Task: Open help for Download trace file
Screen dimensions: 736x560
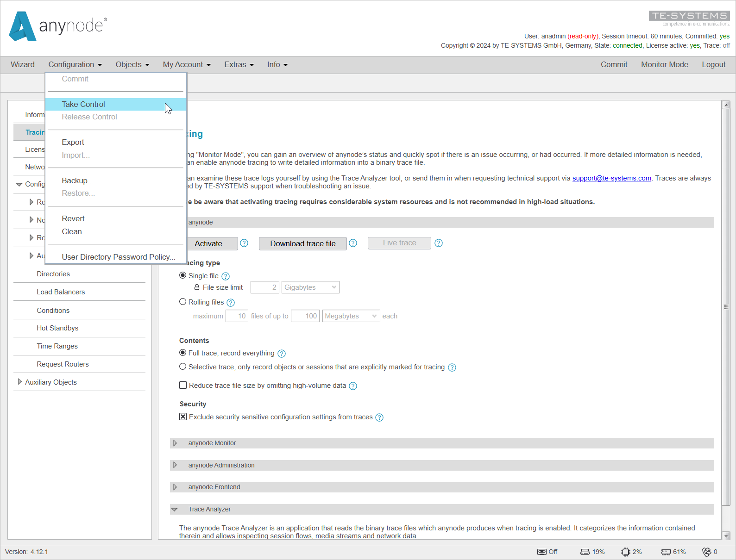Action: point(353,243)
